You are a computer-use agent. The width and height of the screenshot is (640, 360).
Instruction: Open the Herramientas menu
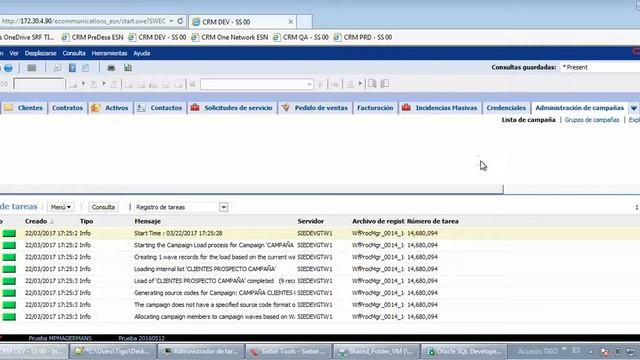coord(109,53)
